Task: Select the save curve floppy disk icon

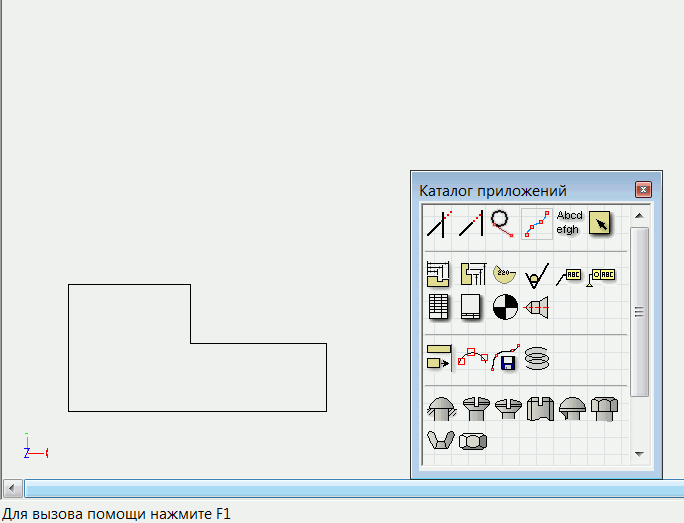Action: (x=506, y=358)
